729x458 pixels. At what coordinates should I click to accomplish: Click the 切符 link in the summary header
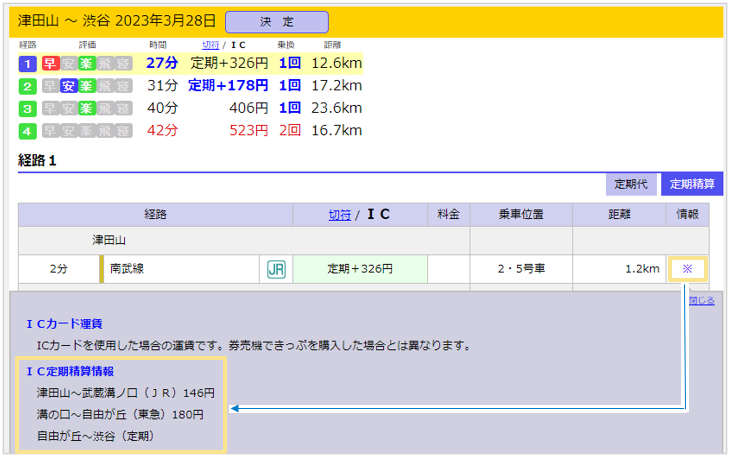(210, 45)
